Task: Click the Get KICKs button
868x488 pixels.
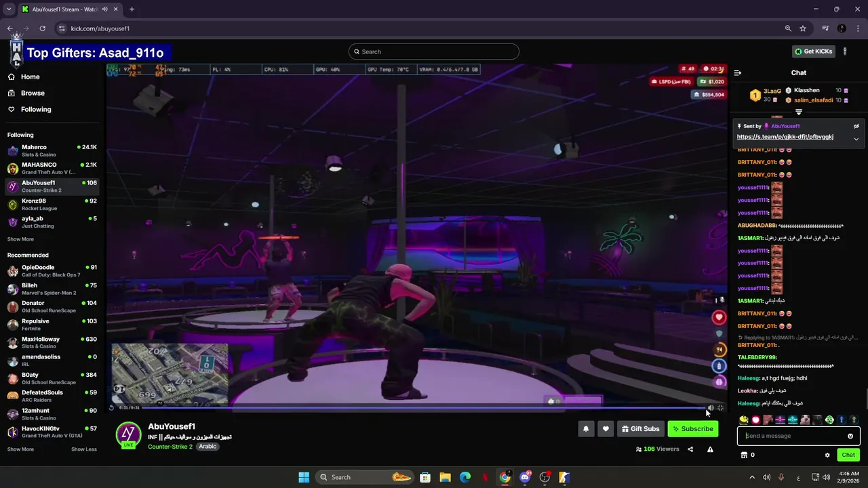Action: [x=813, y=52]
